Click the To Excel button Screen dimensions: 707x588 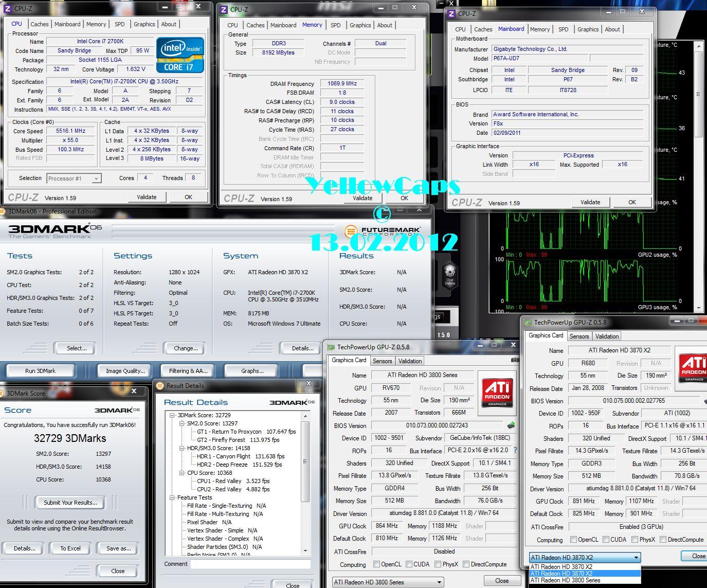click(70, 548)
